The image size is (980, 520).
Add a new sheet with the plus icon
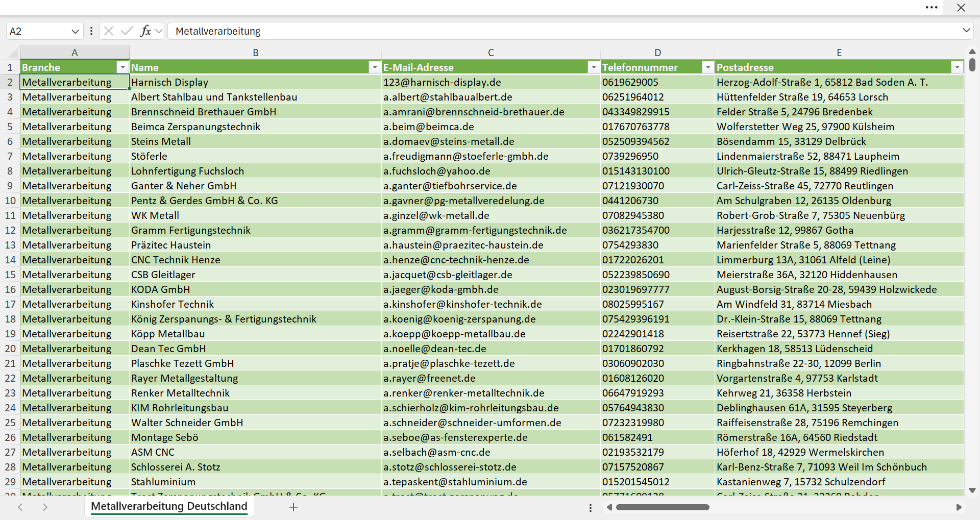click(x=293, y=507)
